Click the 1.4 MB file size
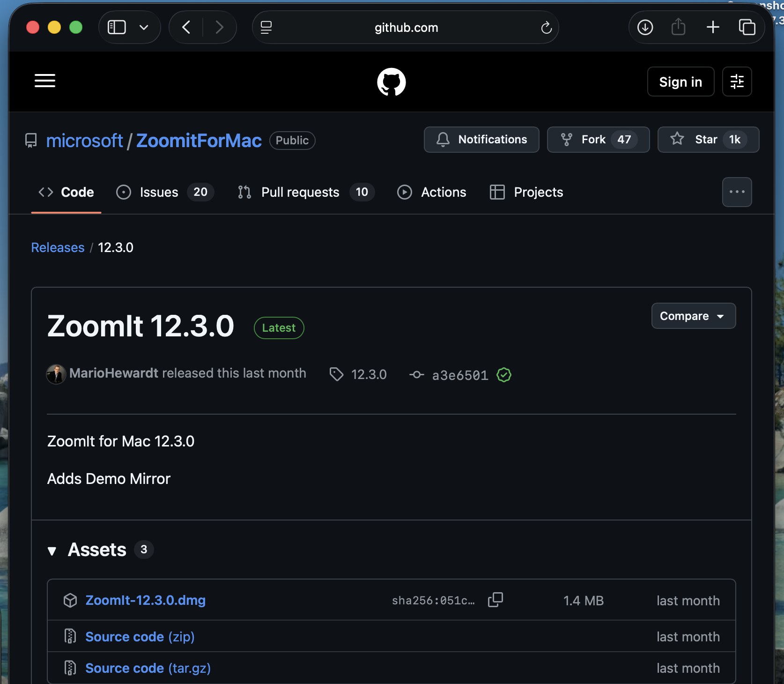 [x=584, y=601]
